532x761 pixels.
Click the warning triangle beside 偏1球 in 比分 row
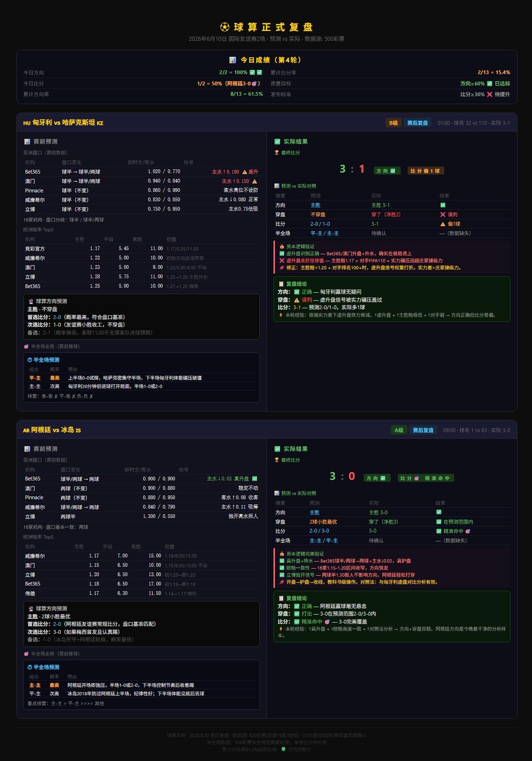pos(442,224)
